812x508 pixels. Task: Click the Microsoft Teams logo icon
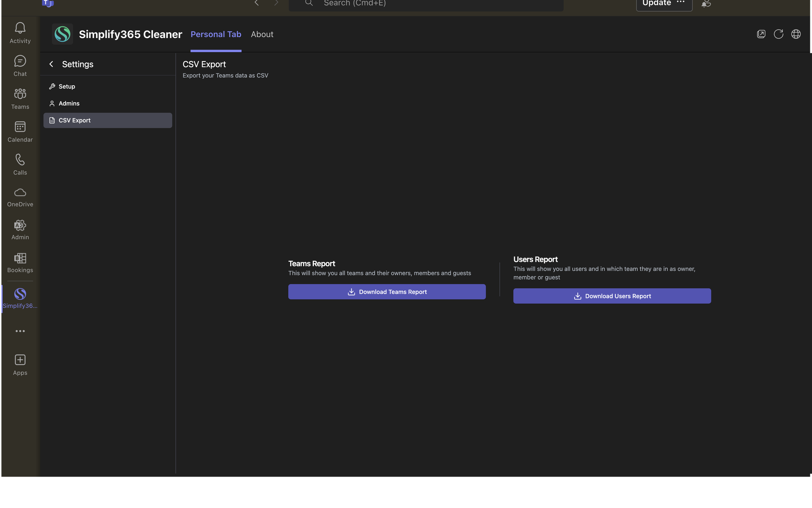click(48, 3)
